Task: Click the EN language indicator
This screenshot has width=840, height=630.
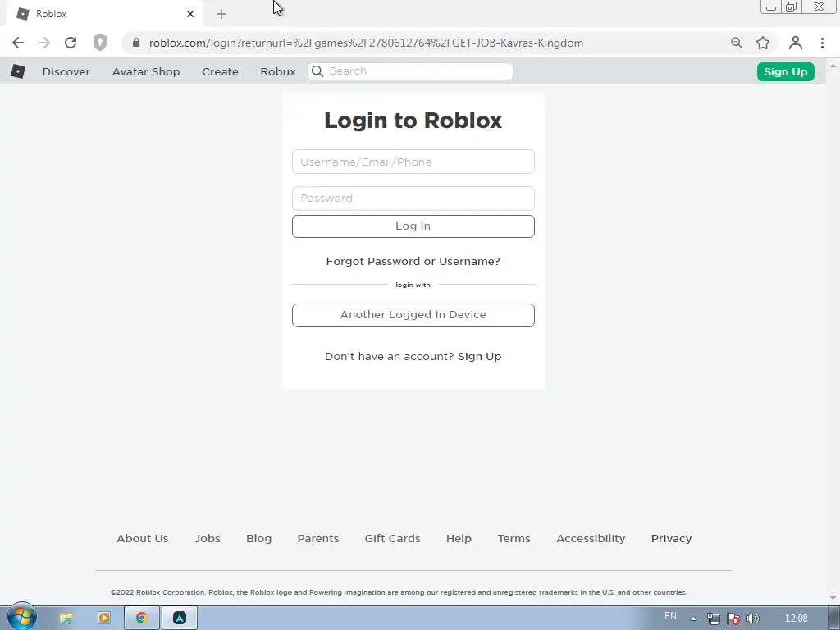Action: tap(670, 616)
